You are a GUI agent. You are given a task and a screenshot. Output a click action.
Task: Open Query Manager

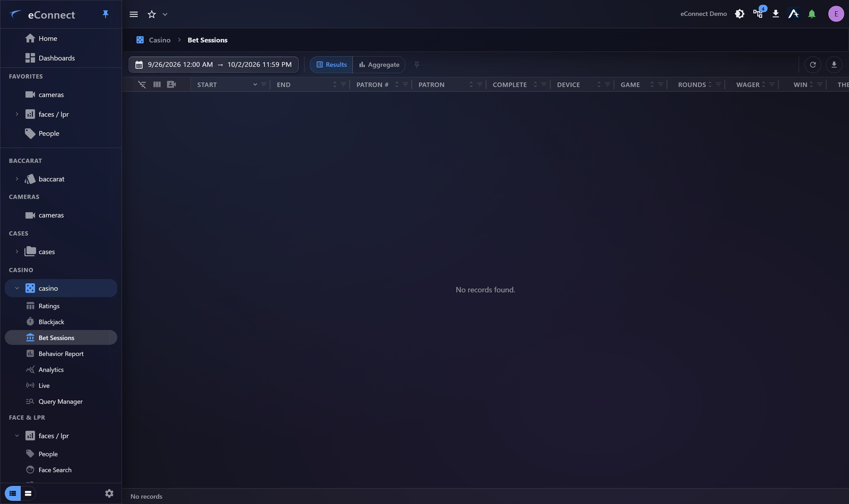click(61, 402)
